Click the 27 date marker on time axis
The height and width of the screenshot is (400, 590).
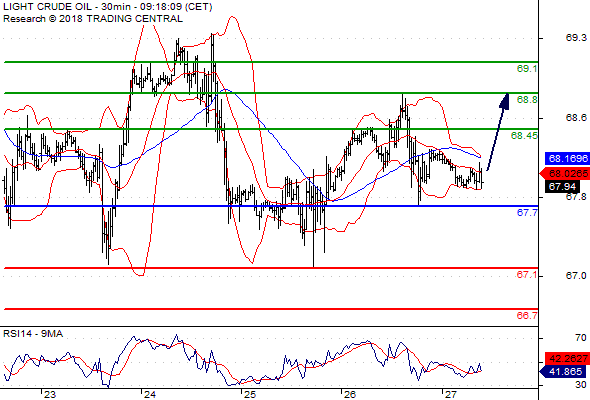pyautogui.click(x=450, y=394)
